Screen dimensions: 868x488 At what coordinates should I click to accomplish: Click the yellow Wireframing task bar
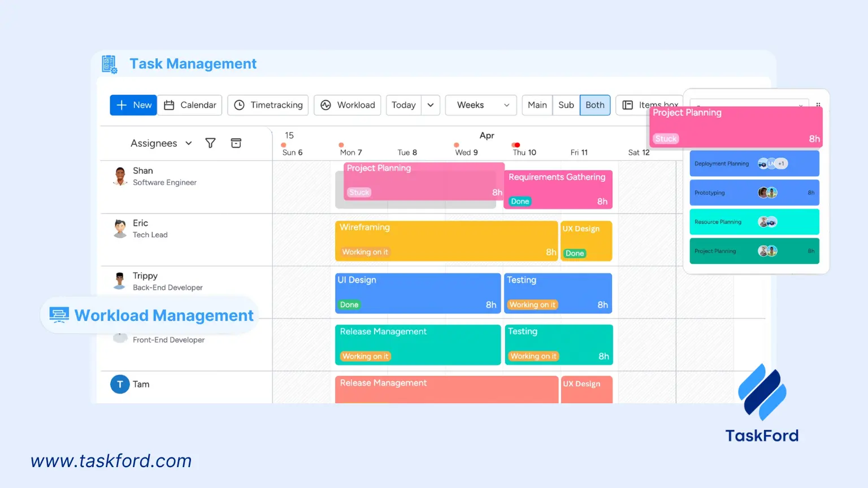[x=446, y=241]
